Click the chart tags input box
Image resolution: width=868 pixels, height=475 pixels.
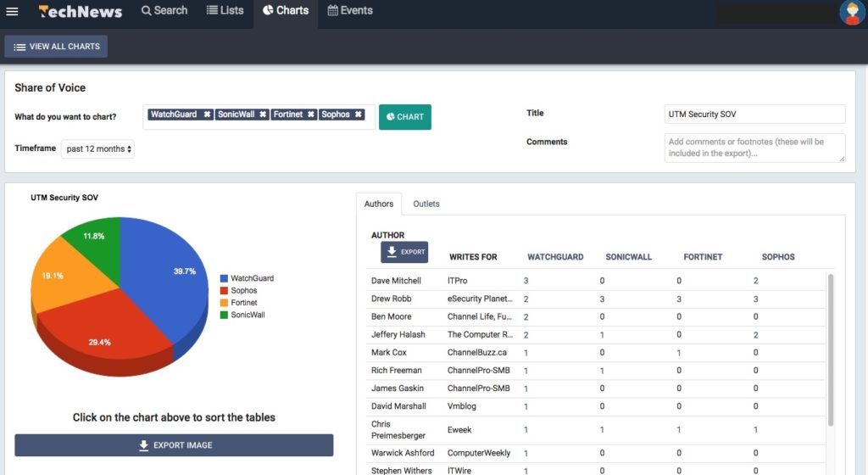(259, 117)
